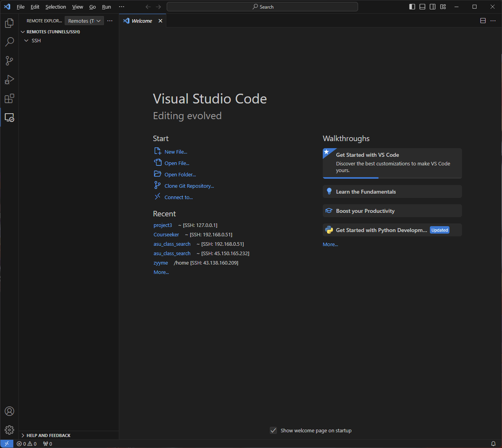
Task: Click the New File... link
Action: click(x=176, y=152)
